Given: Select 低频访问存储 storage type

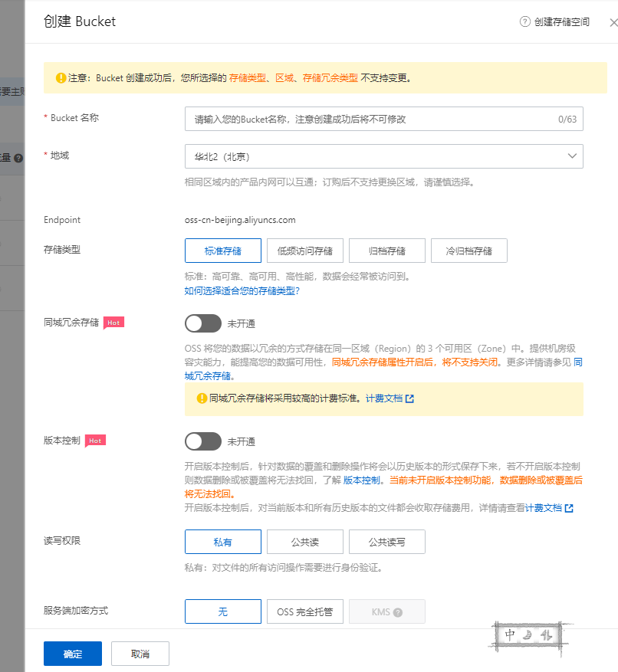Looking at the screenshot, I should pos(305,251).
